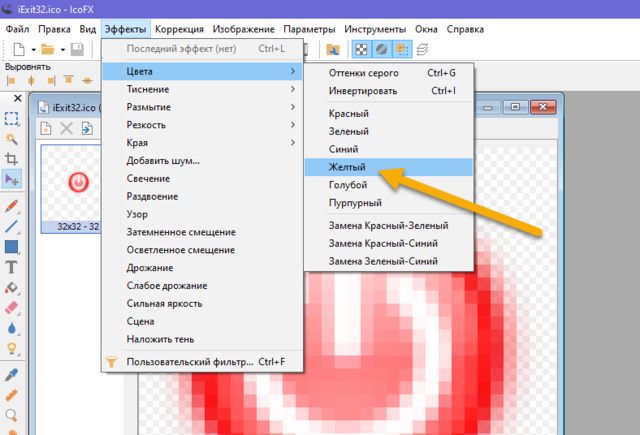The width and height of the screenshot is (640, 435).
Task: Click delete image X icon in iExit32.ico window
Action: point(67,129)
